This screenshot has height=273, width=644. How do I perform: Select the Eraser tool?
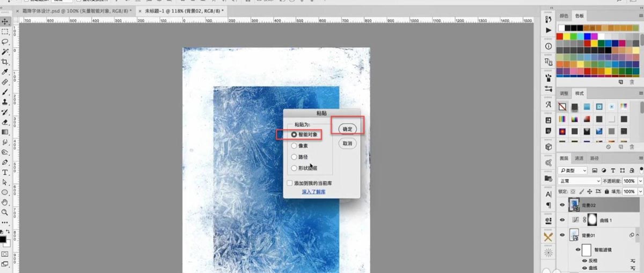coord(5,122)
